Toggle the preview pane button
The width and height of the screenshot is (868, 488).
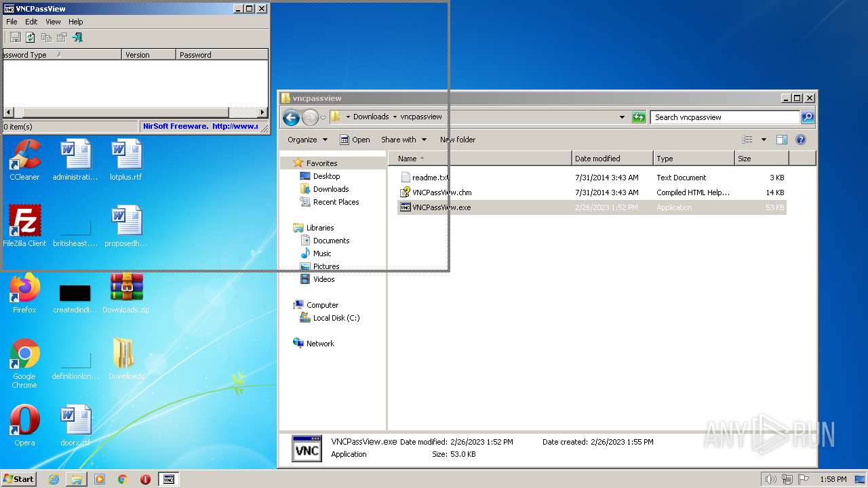click(x=782, y=140)
